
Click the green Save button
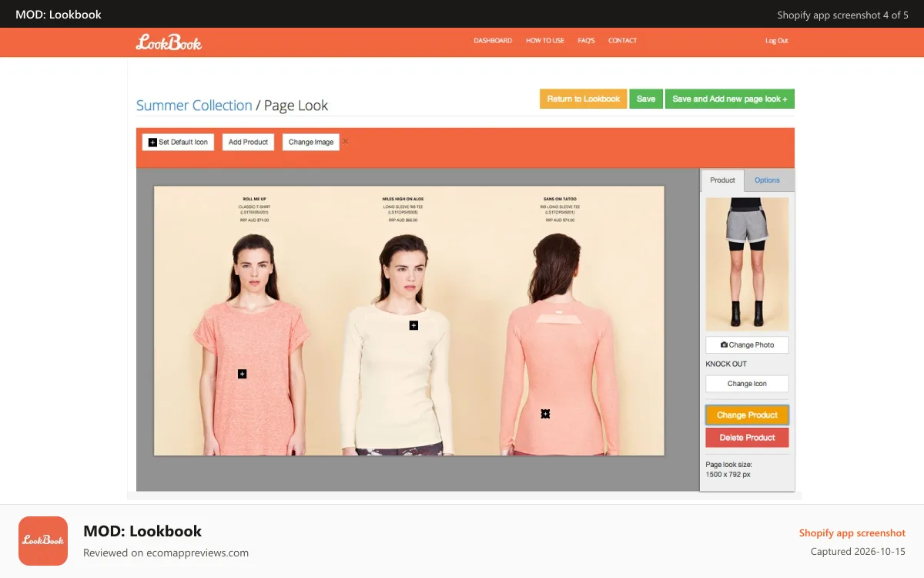[x=646, y=99]
